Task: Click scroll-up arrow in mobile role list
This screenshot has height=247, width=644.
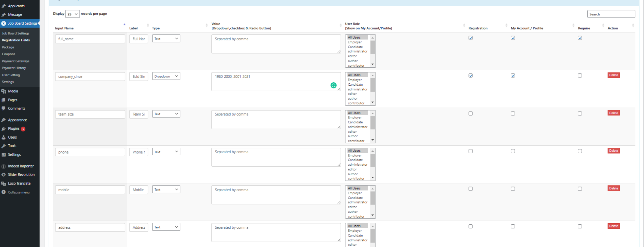Action: click(372, 189)
